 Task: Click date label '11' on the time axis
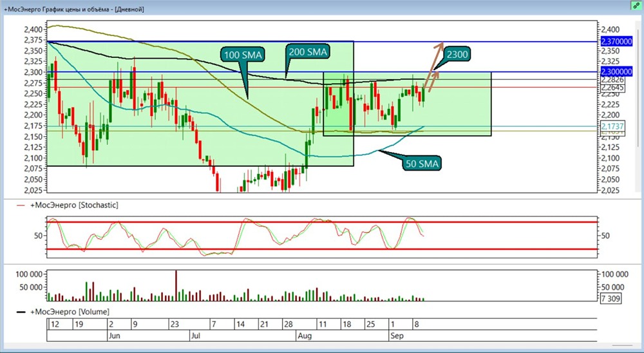pos(323,324)
